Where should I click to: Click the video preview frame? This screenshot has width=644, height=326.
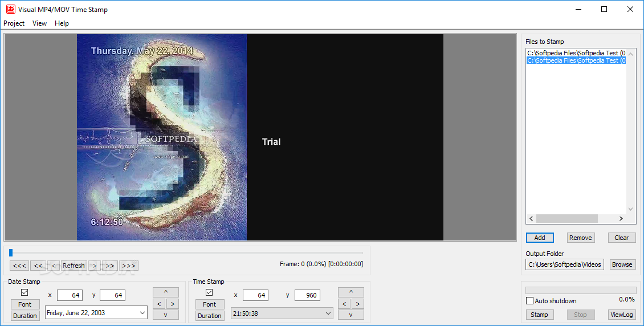(260, 137)
